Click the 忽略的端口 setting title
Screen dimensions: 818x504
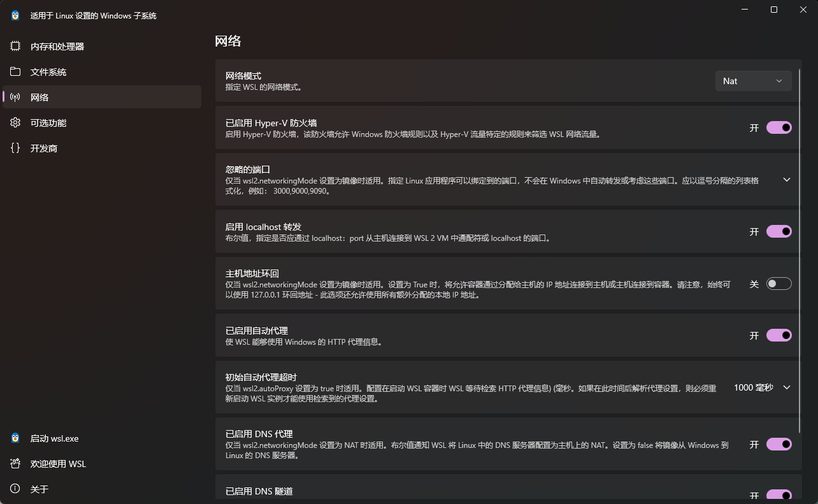pyautogui.click(x=248, y=169)
